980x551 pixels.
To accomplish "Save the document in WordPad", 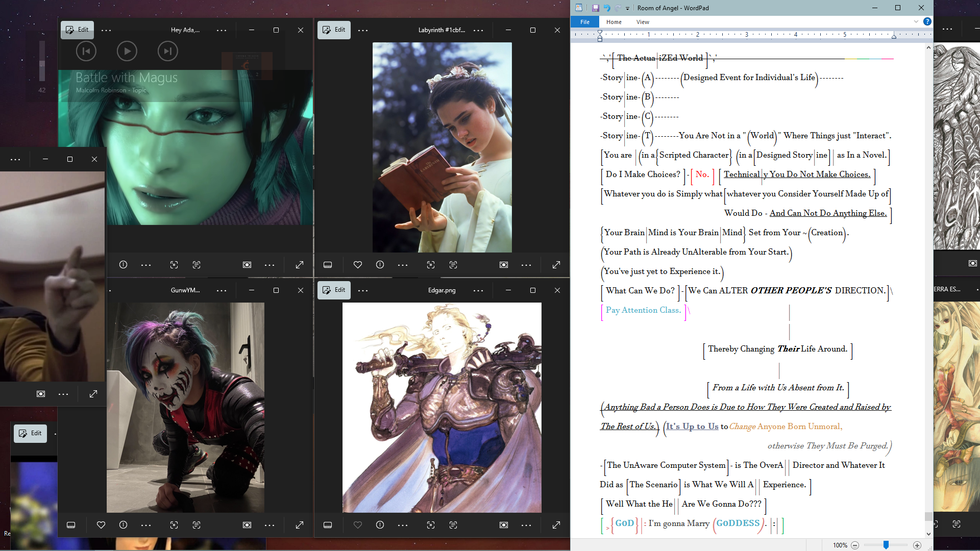I will [x=595, y=8].
